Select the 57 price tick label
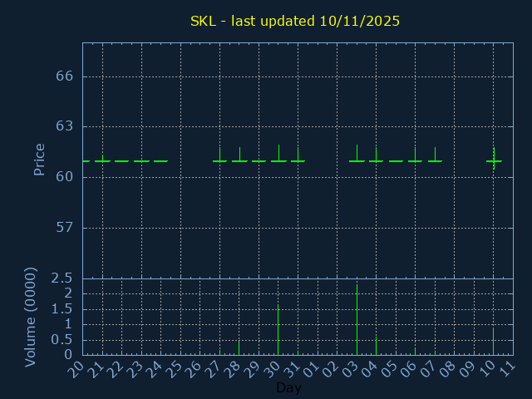Viewport: 532px width, 399px height. click(x=65, y=228)
